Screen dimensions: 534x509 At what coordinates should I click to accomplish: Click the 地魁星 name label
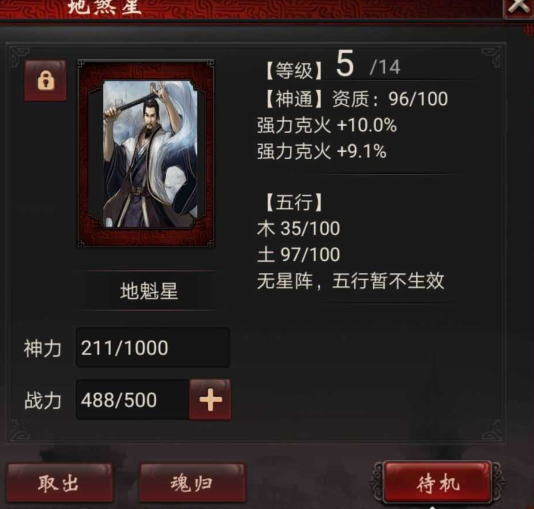pyautogui.click(x=149, y=291)
